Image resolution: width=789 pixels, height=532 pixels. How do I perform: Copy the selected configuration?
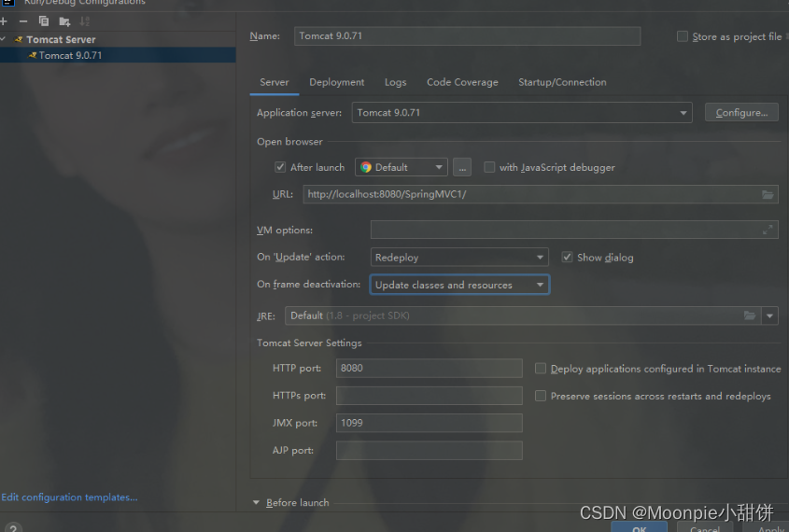coord(44,21)
